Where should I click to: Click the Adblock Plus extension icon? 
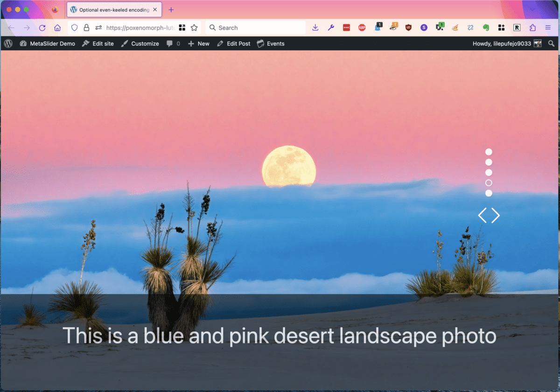point(362,28)
